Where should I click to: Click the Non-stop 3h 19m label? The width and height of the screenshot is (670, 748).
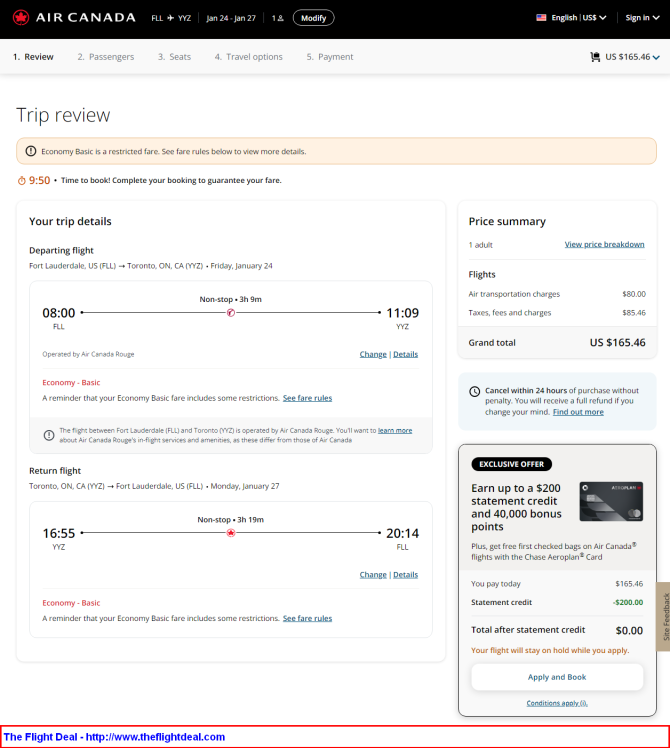(x=230, y=519)
